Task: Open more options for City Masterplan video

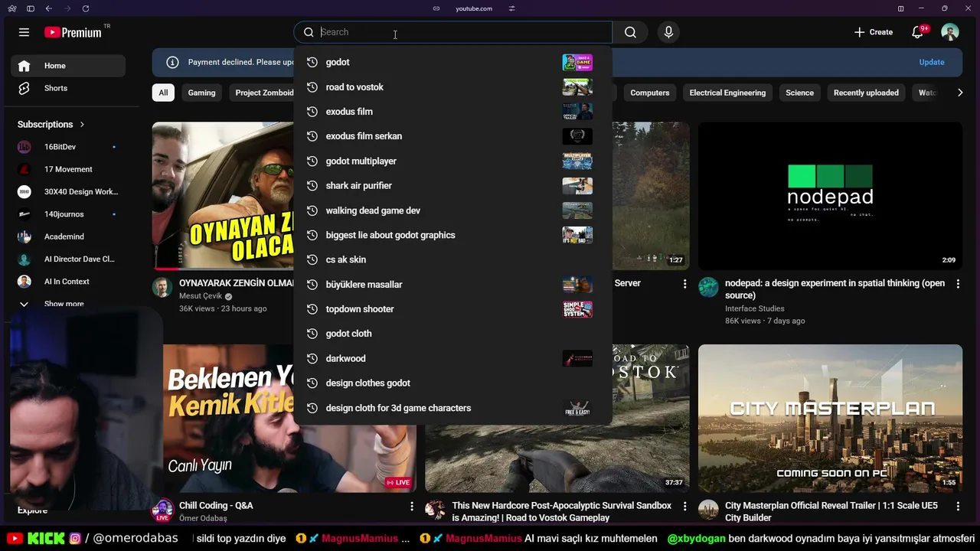Action: coord(958,507)
